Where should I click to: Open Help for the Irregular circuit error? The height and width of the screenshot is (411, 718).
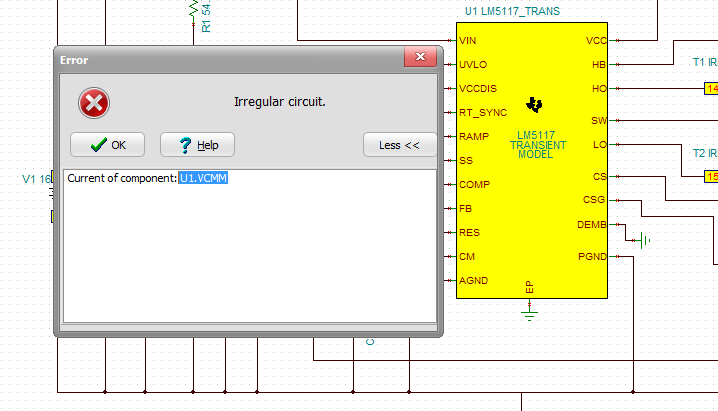click(197, 145)
